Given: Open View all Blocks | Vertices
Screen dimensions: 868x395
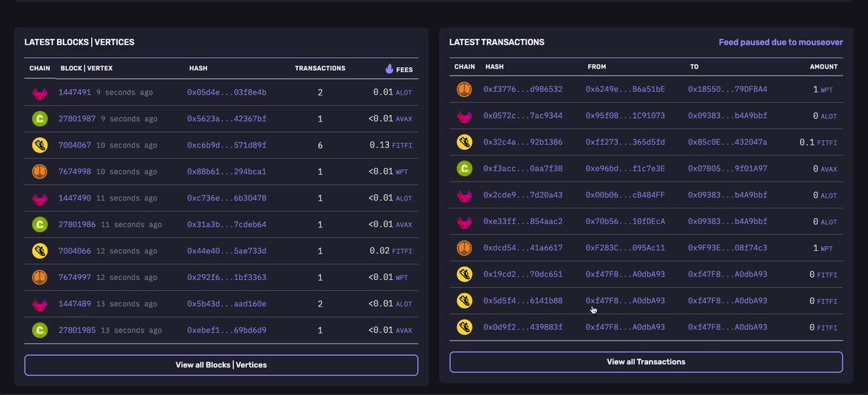Looking at the screenshot, I should [x=221, y=365].
